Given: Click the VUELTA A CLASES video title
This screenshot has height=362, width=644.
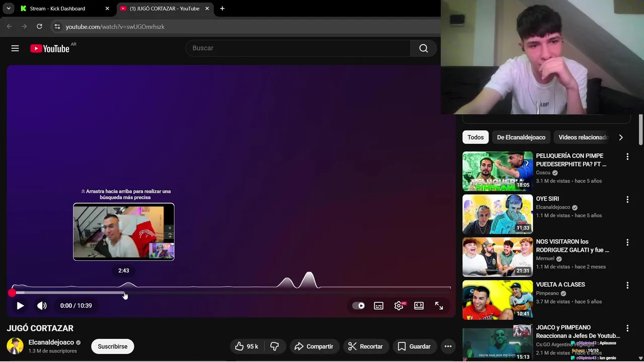Looking at the screenshot, I should click(560, 285).
